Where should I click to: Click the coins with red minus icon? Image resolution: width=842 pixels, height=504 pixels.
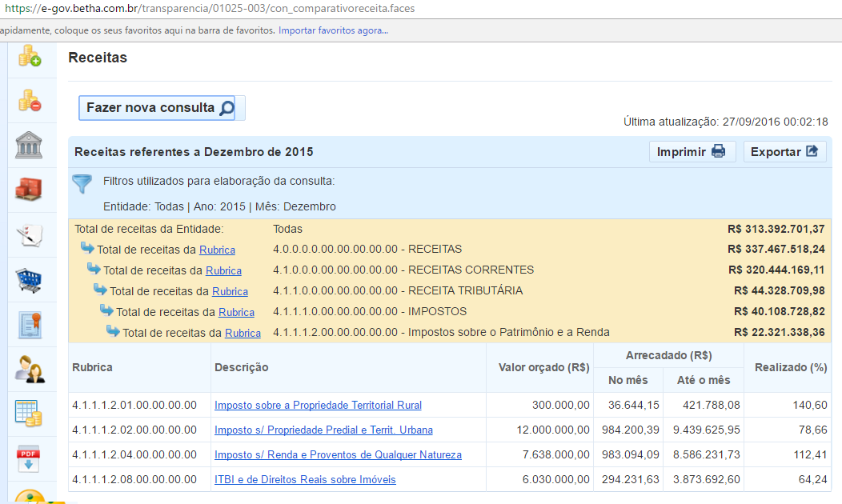click(x=30, y=100)
